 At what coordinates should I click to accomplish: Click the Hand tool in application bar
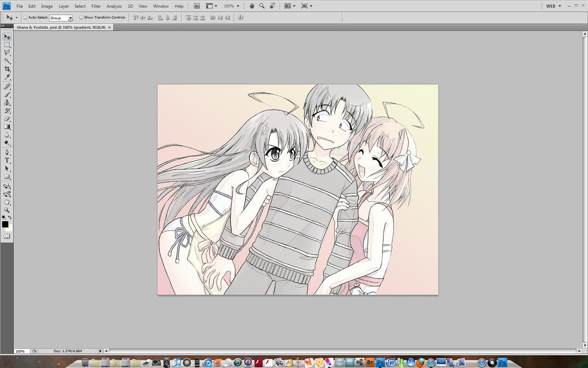point(252,6)
